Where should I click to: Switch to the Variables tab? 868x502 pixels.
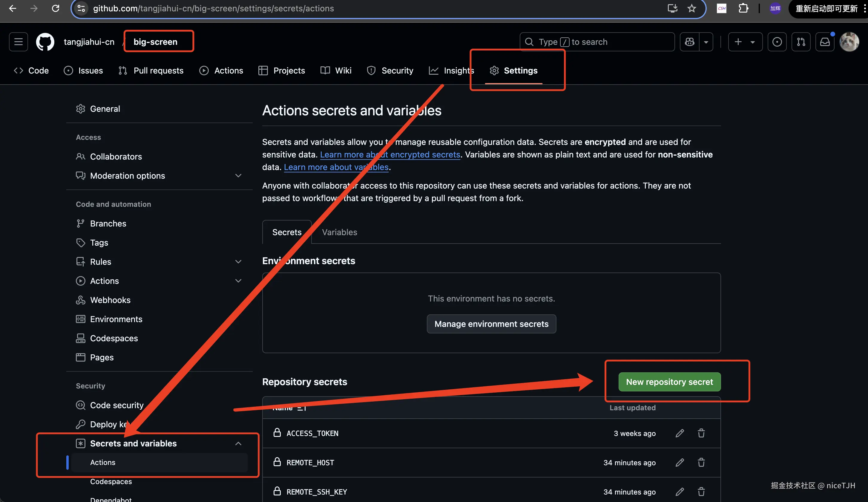339,232
